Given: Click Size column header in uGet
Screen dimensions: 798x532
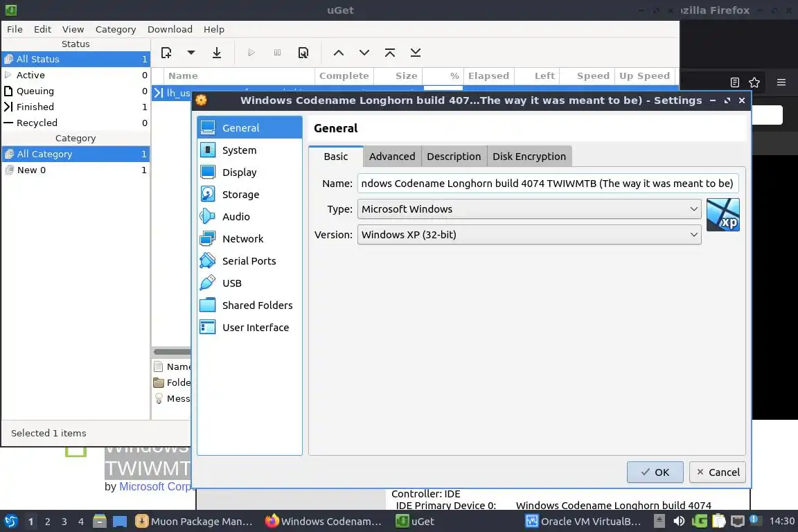Looking at the screenshot, I should pyautogui.click(x=398, y=76).
